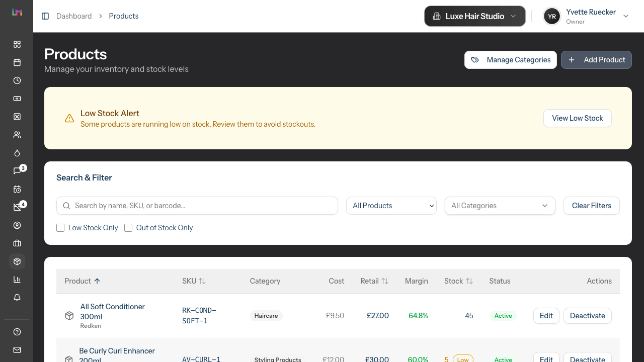Viewport: 644px width, 362px height.
Task: Open the dashboard grid icon in sidebar
Action: 17,44
